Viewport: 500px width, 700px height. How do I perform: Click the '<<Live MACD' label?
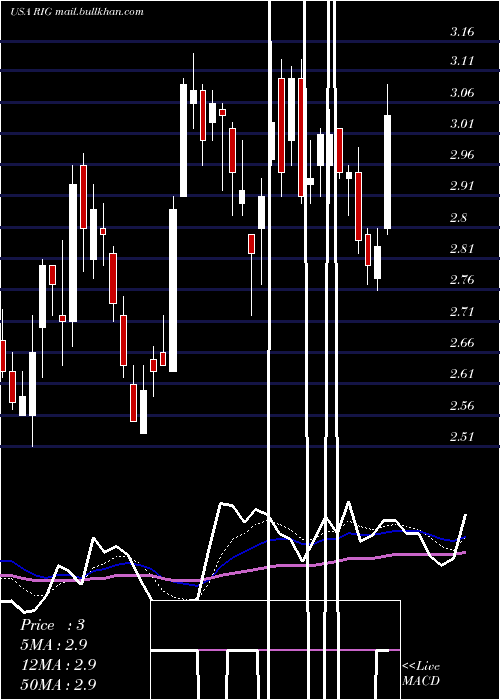click(421, 673)
